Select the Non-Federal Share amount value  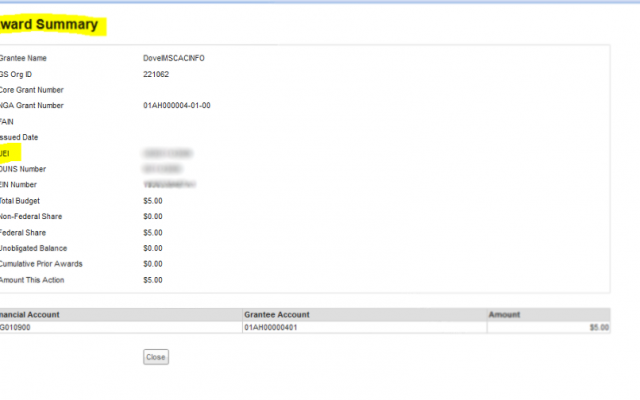tap(153, 216)
